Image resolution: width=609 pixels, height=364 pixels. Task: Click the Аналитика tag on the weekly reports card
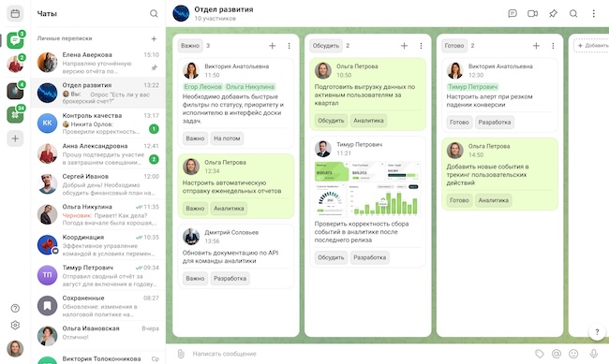tap(229, 209)
